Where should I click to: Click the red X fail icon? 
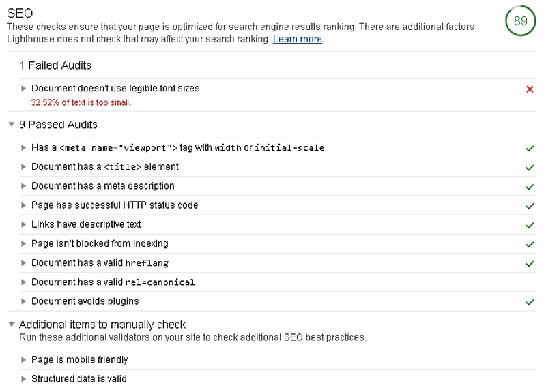point(530,89)
